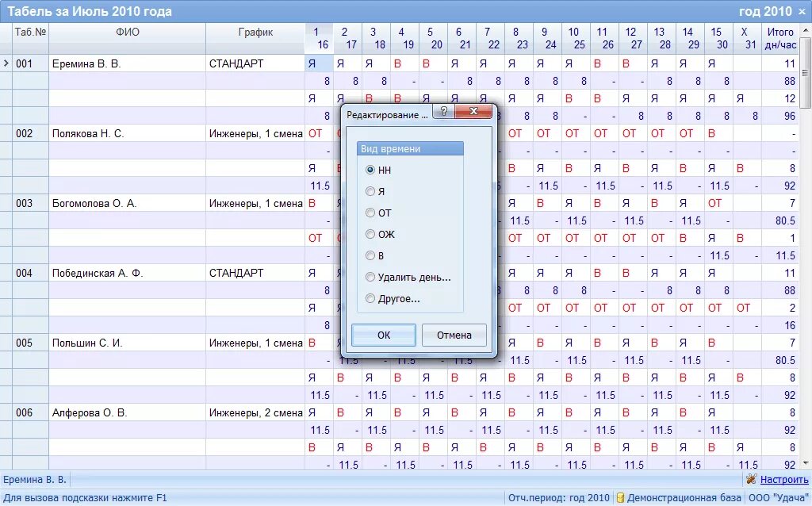812x506 pixels.
Task: Select the НН time type radio button
Action: click(x=370, y=170)
